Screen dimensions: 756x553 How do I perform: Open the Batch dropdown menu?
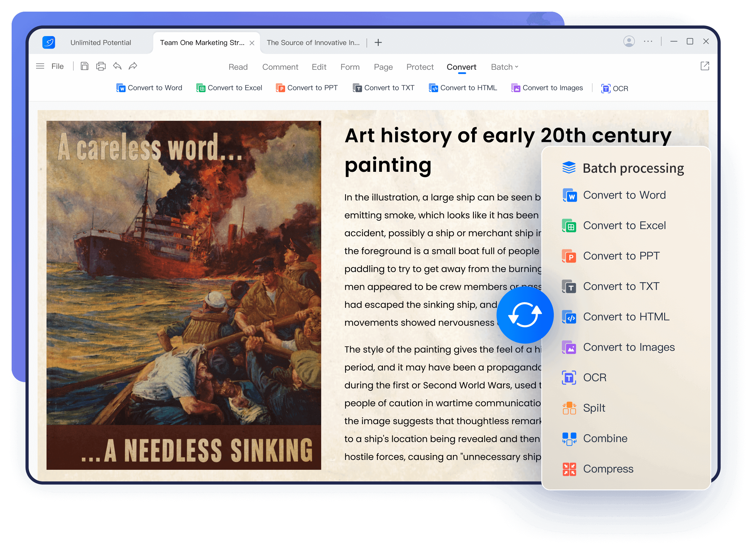coord(503,67)
